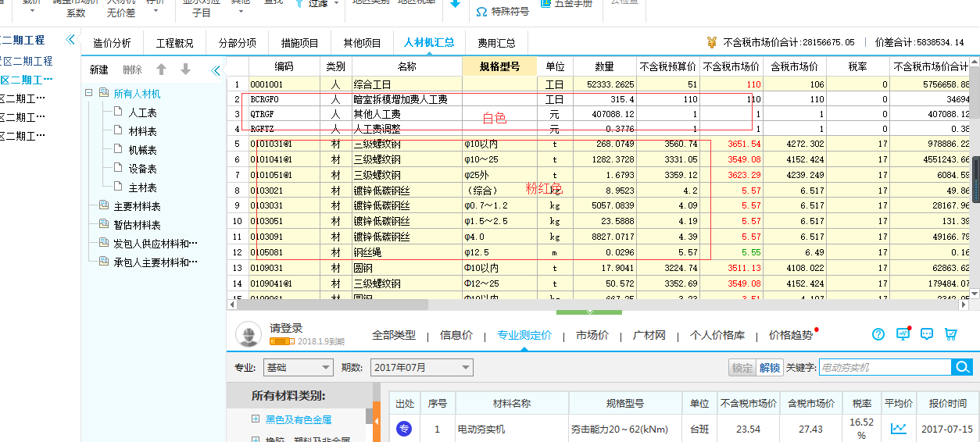
Task: Click the login avatar icon
Action: point(249,334)
